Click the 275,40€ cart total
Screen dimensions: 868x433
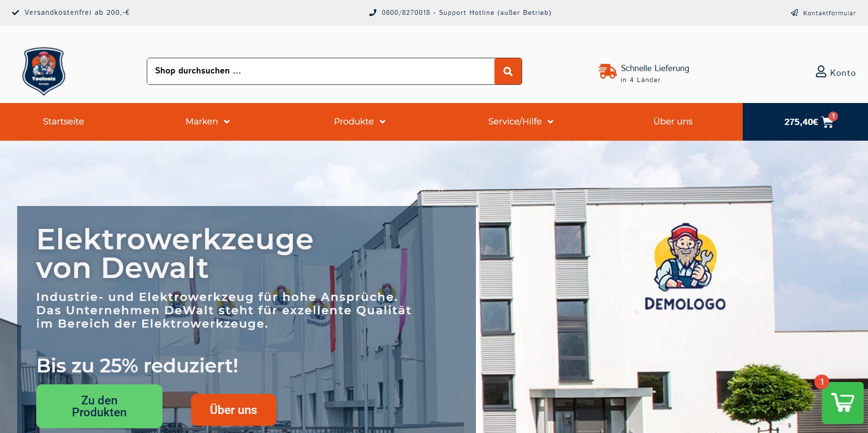801,122
